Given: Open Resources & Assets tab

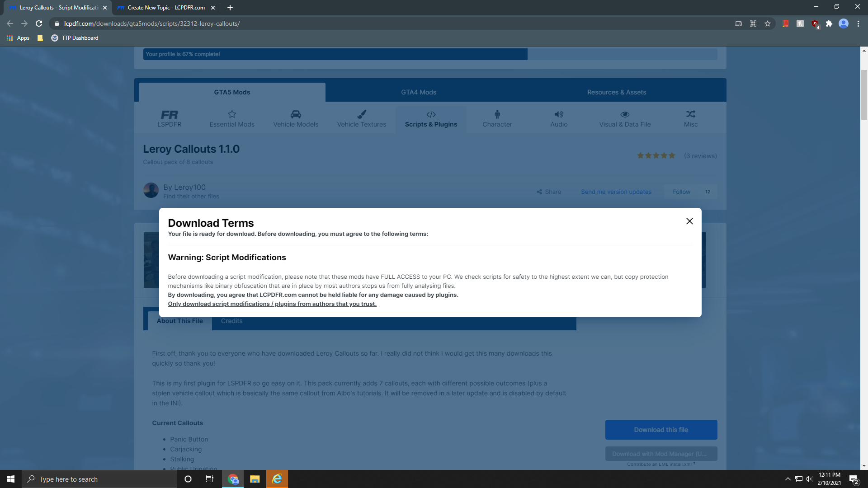Looking at the screenshot, I should coord(617,92).
